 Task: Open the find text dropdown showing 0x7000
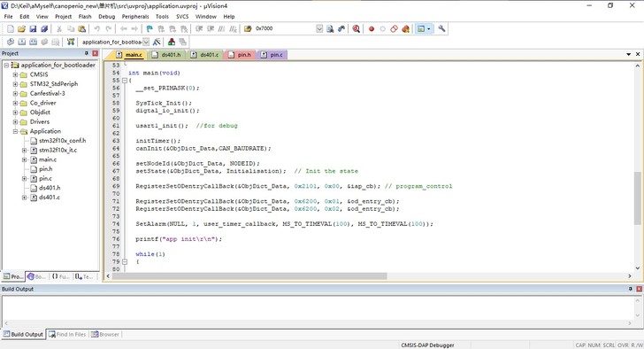click(319, 28)
